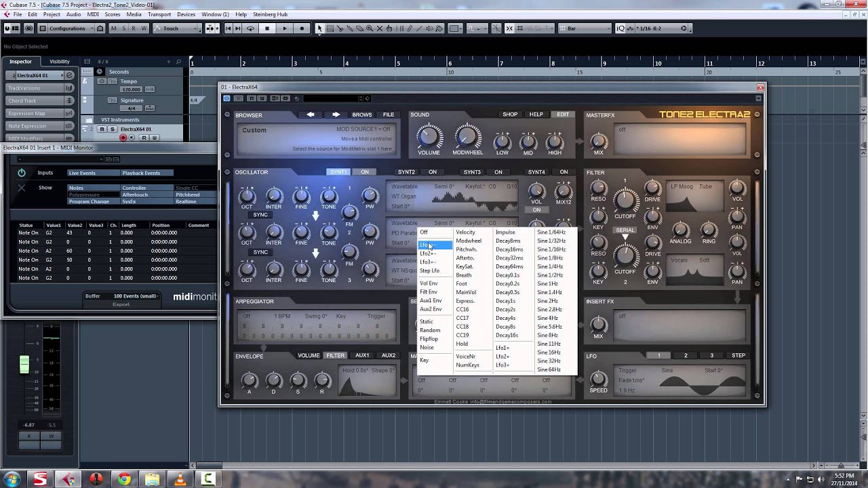Click the track search magnifier icon
The height and width of the screenshot is (488, 868).
click(178, 62)
